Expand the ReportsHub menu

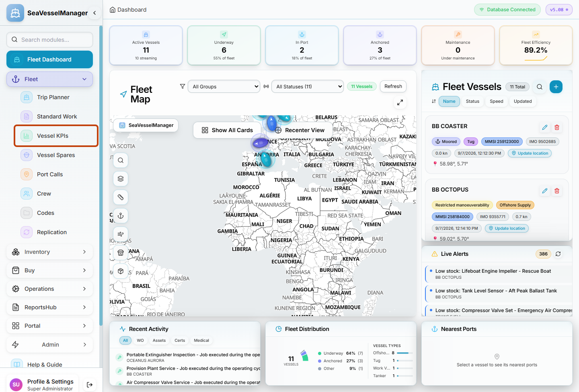click(49, 307)
